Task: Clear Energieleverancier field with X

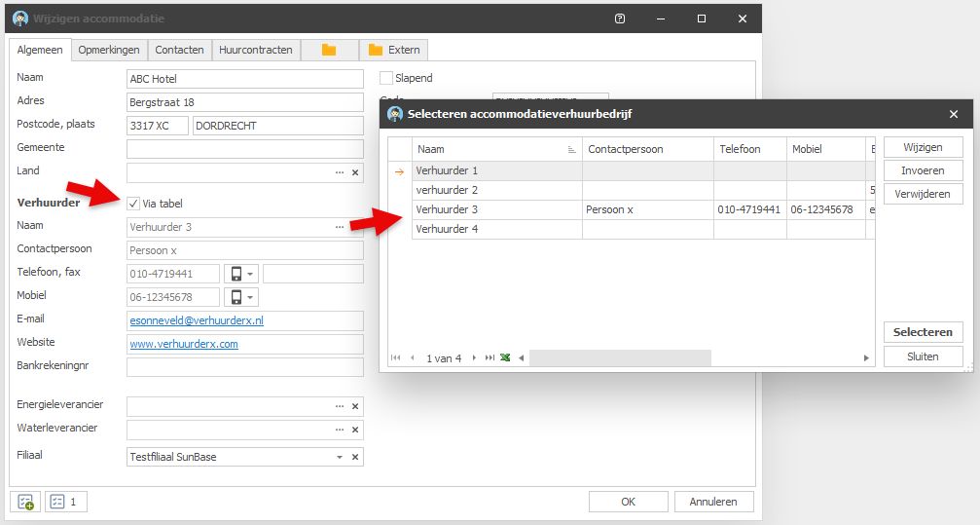Action: point(355,407)
